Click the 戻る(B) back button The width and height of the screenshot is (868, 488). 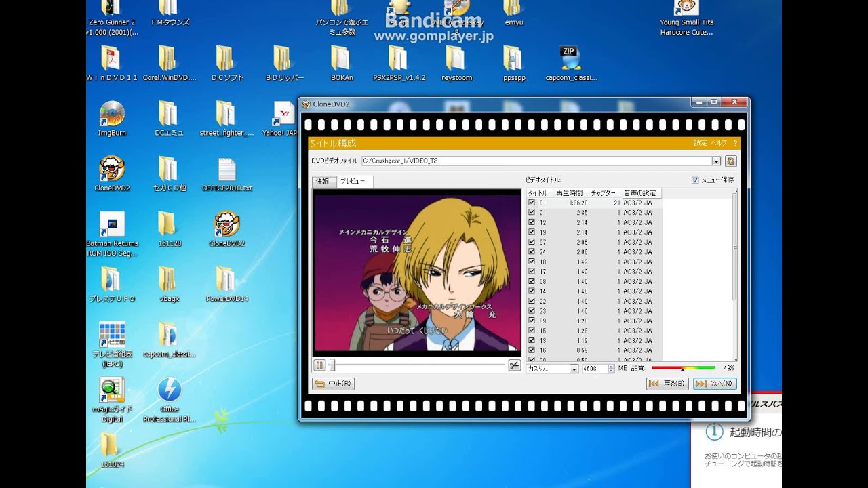coord(667,384)
